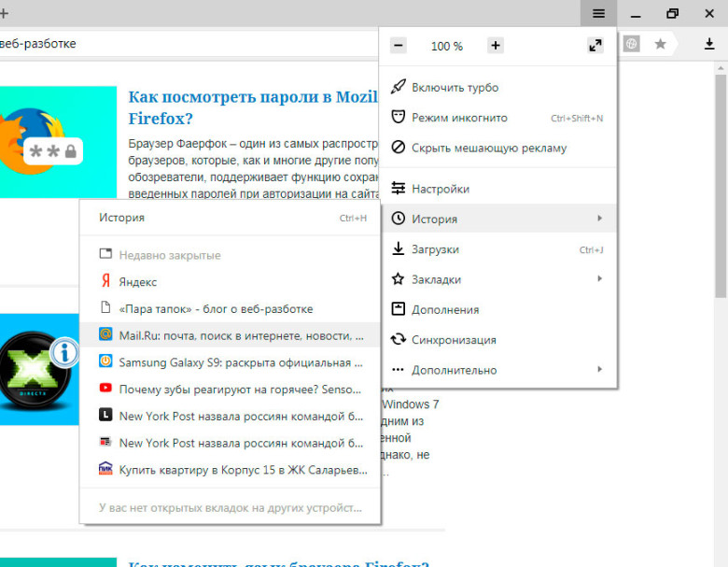Open Samsung Galaxy S9 history entry
Image resolution: width=728 pixels, height=567 pixels.
coord(230,362)
